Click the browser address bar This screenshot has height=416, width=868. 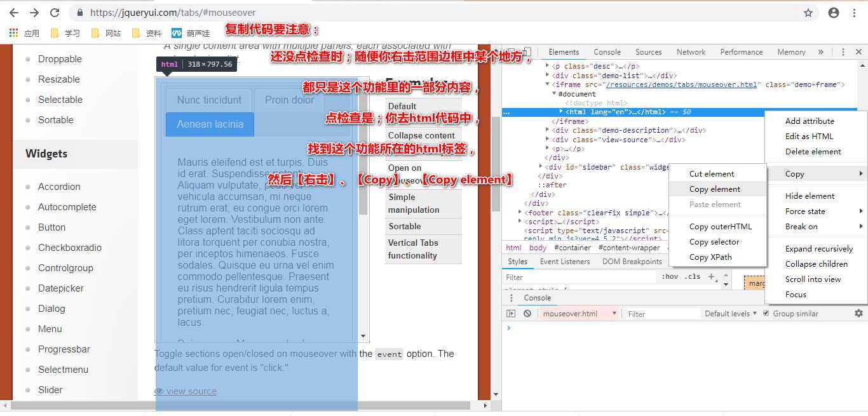[438, 13]
